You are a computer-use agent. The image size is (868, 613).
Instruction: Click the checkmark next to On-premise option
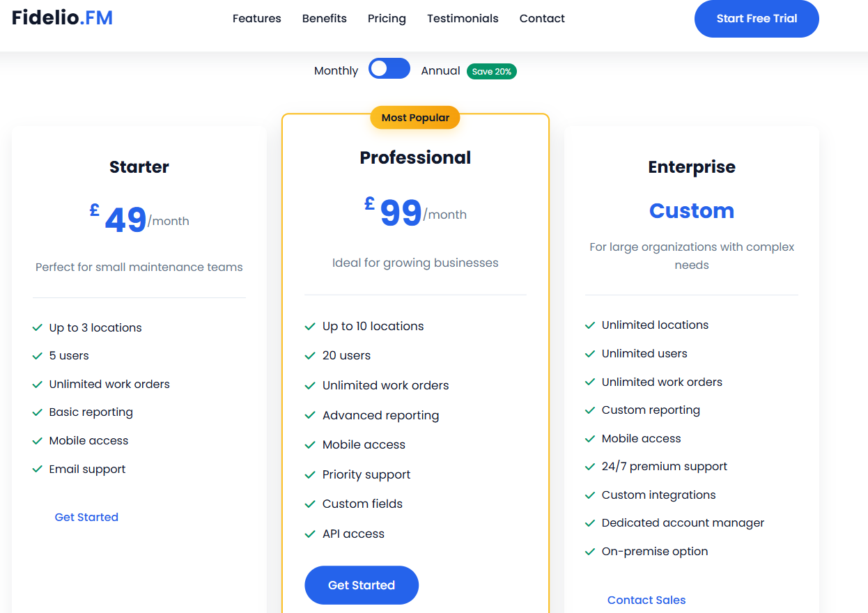pos(590,551)
